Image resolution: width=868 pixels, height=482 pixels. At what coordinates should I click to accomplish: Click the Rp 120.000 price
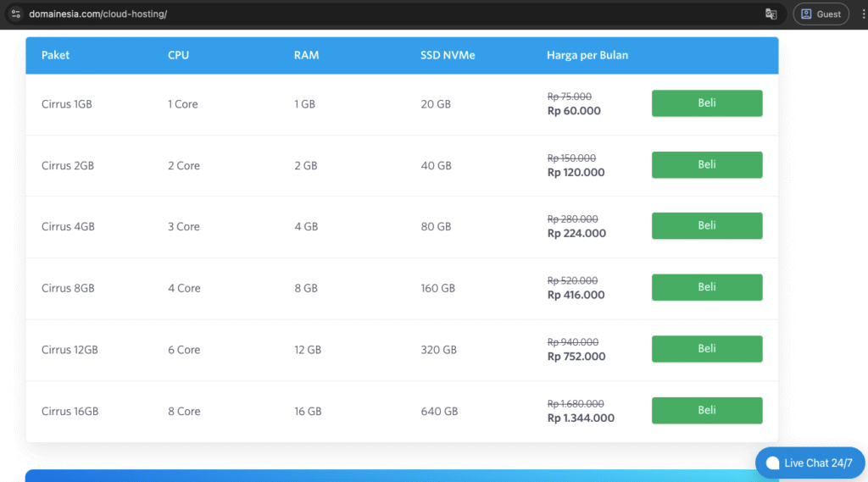tap(576, 172)
